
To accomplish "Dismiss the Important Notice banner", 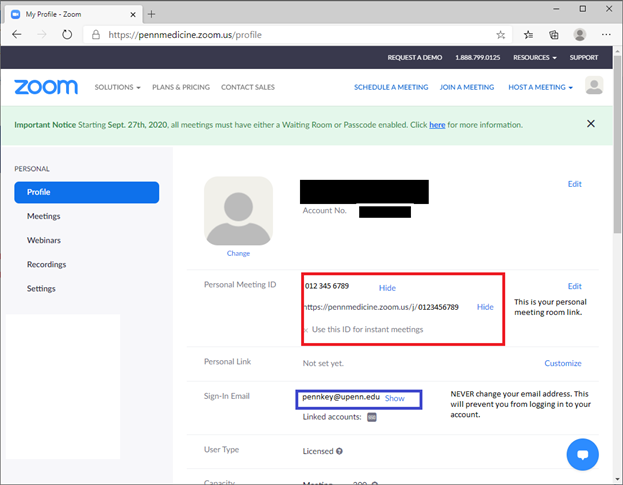I will [591, 124].
